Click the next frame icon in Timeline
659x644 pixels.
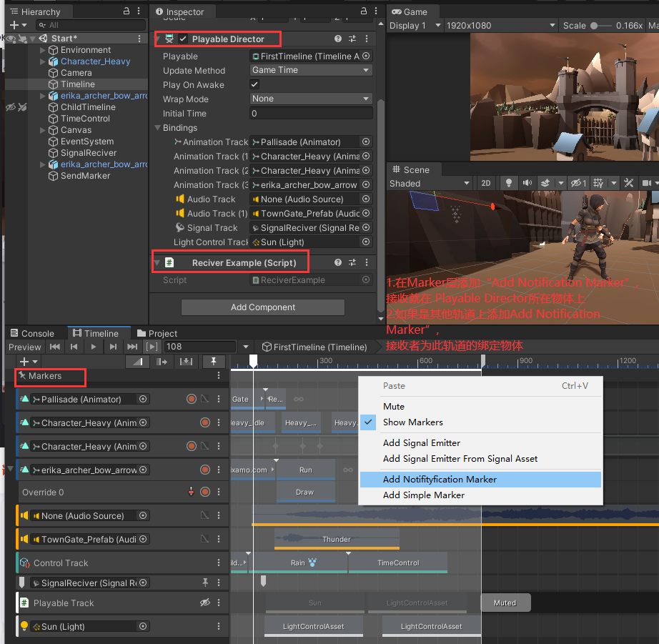tap(113, 346)
